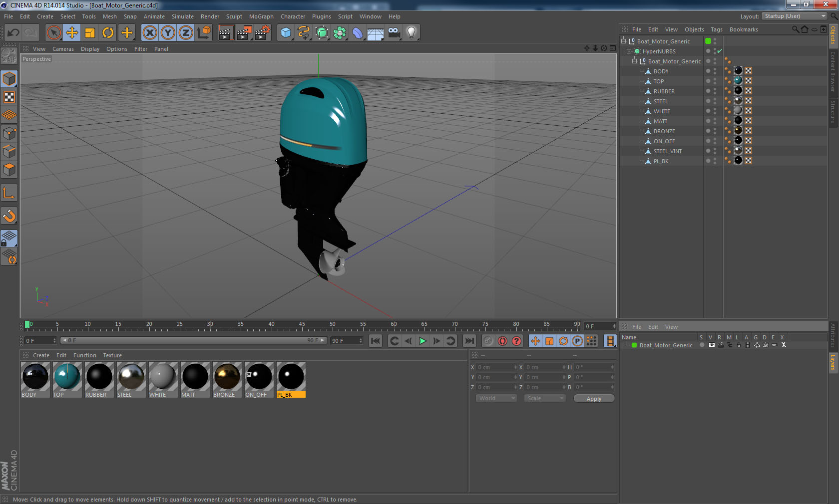
Task: Toggle Z axis lock
Action: 186,33
